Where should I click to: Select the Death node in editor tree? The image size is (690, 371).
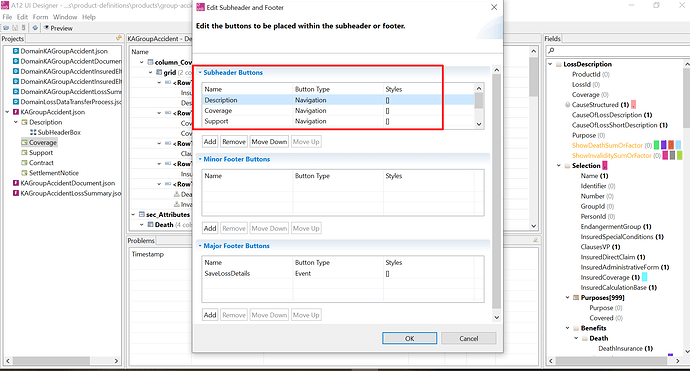coord(164,225)
